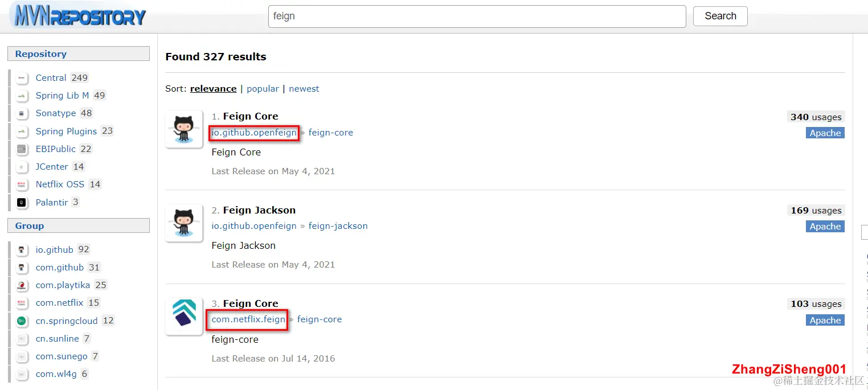Open the JCenter repository link
This screenshot has width=868, height=390.
coord(52,167)
